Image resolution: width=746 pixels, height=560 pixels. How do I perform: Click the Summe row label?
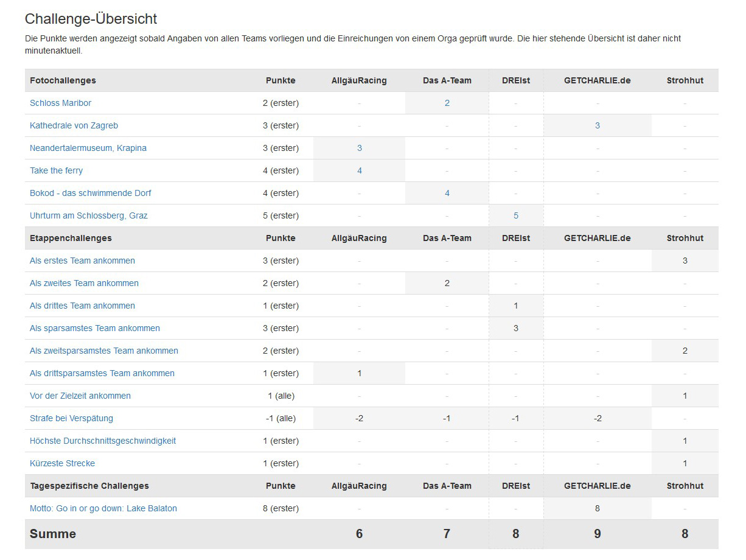click(x=53, y=534)
